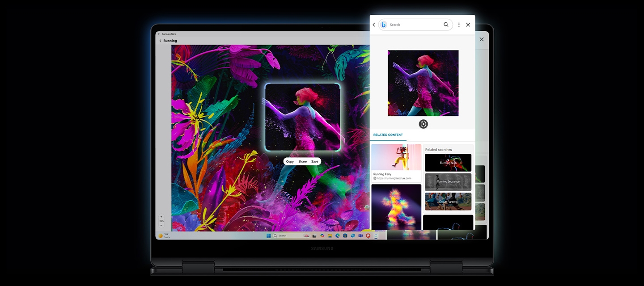Zoom in with the plus button
The image size is (644, 286).
coord(161,217)
